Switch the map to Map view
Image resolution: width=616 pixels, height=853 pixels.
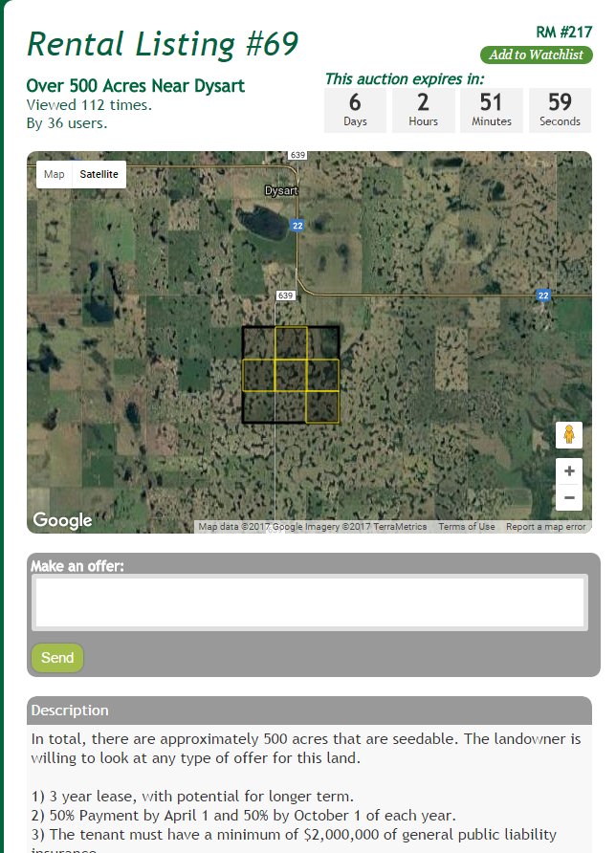tap(54, 174)
